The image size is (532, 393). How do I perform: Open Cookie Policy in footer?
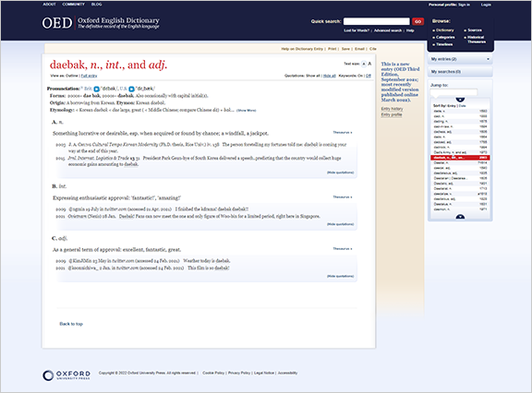[213, 373]
